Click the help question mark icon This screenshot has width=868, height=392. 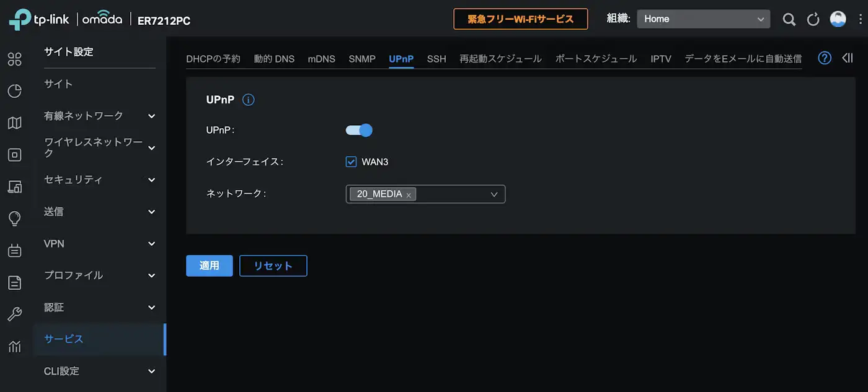tap(824, 58)
